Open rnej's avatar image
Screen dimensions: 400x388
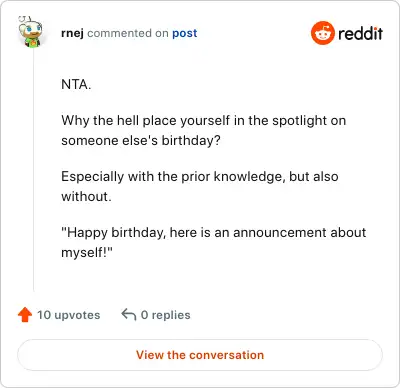tap(30, 32)
